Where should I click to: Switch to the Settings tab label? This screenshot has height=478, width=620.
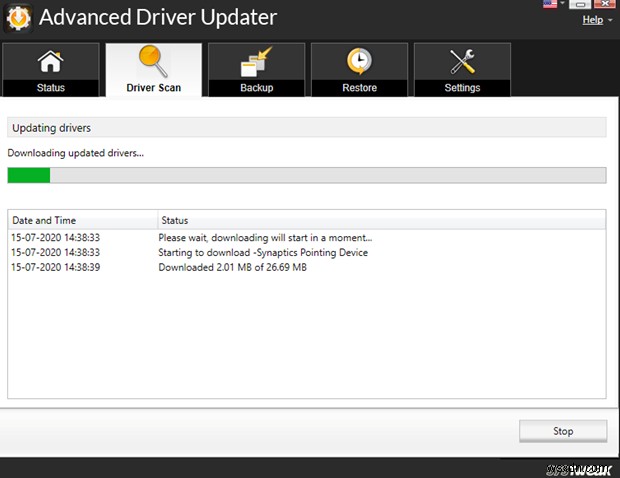point(462,88)
